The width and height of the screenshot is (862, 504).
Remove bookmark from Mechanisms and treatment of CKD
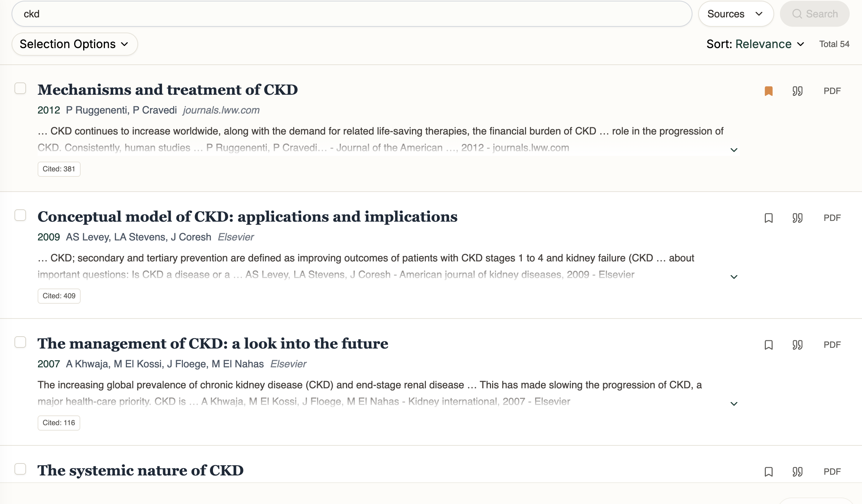click(x=769, y=91)
